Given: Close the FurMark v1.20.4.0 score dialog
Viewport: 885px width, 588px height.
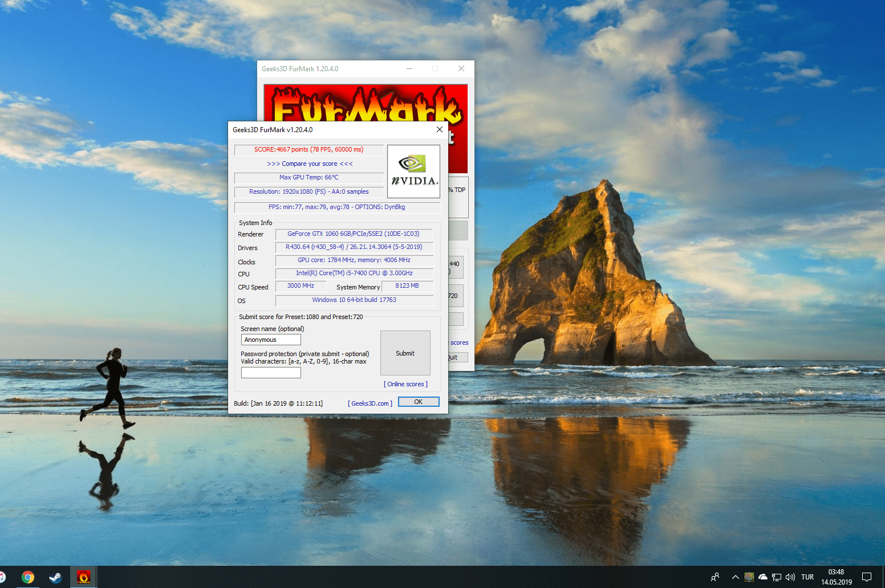Looking at the screenshot, I should tap(439, 129).
